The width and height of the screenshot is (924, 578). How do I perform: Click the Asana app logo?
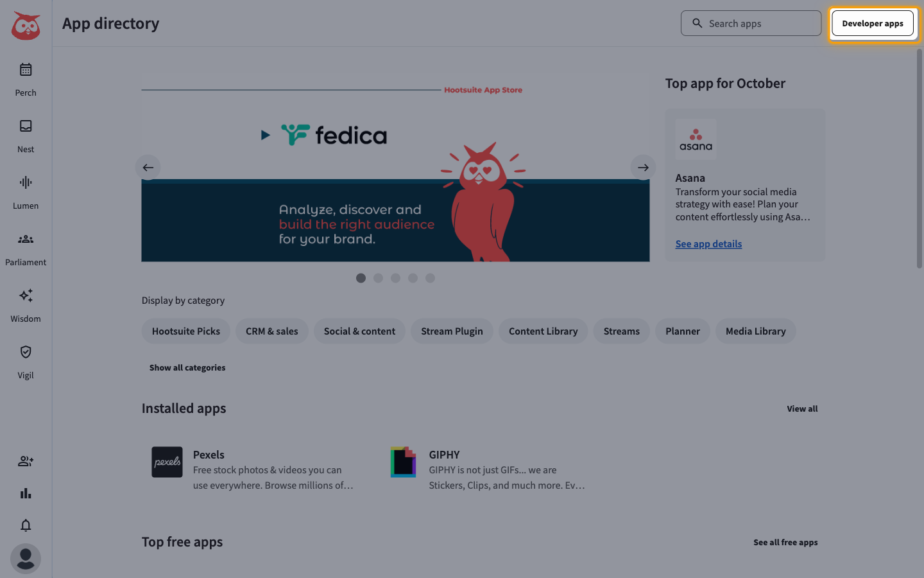(x=696, y=139)
